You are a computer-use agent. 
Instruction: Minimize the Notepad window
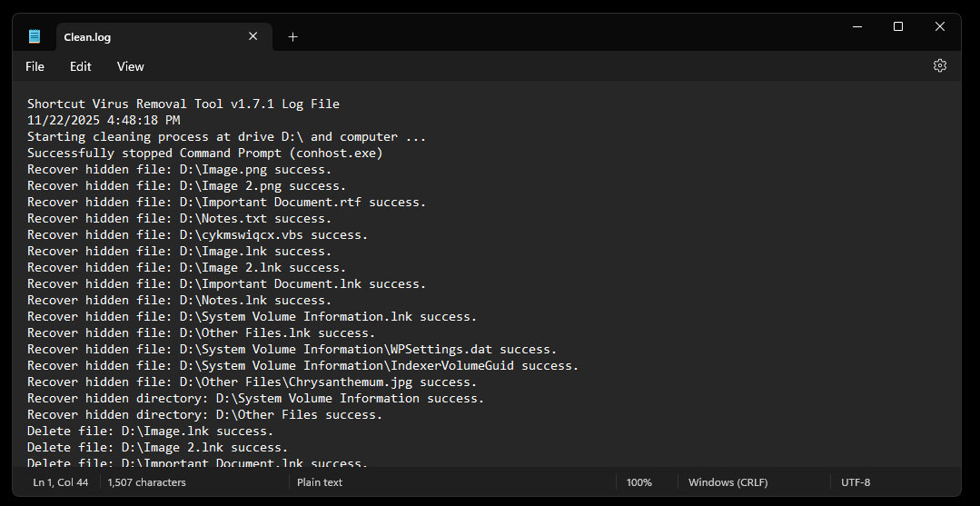pyautogui.click(x=856, y=27)
